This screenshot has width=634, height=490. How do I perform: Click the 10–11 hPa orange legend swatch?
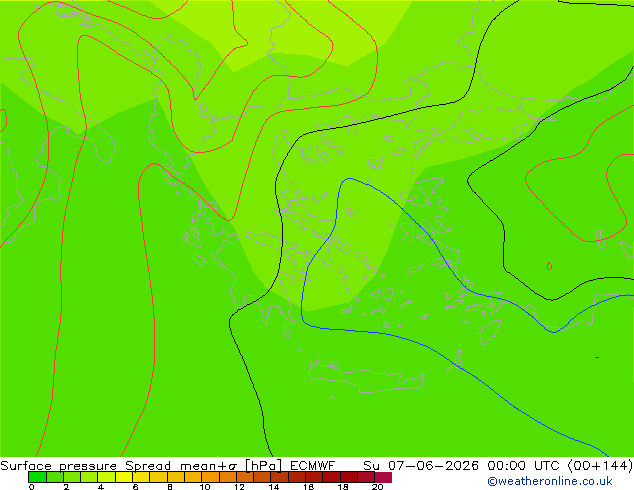[210, 477]
